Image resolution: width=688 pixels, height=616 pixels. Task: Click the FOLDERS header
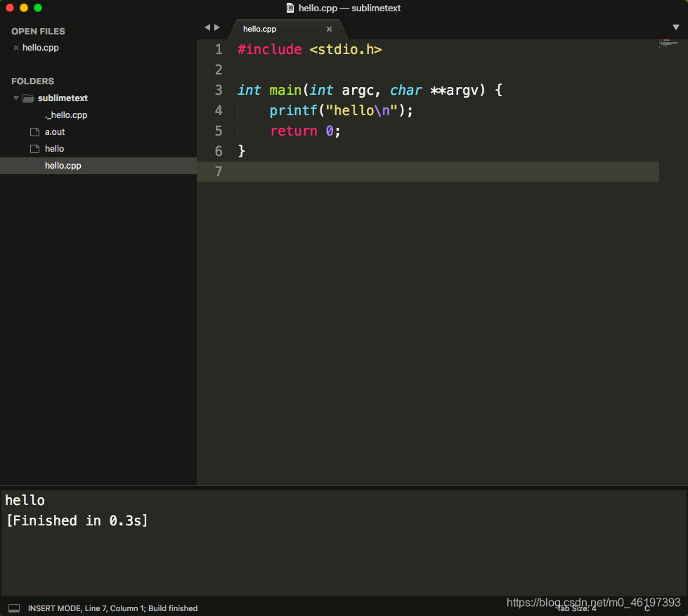click(x=32, y=81)
